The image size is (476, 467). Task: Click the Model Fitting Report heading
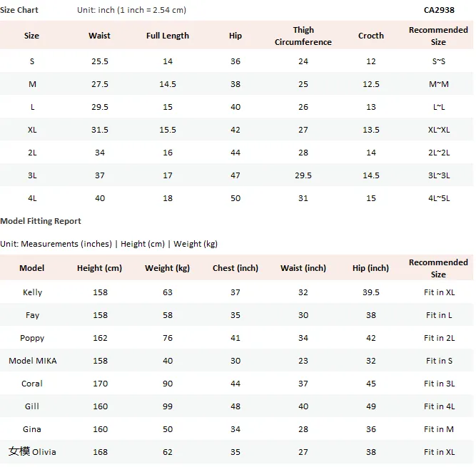click(41, 221)
